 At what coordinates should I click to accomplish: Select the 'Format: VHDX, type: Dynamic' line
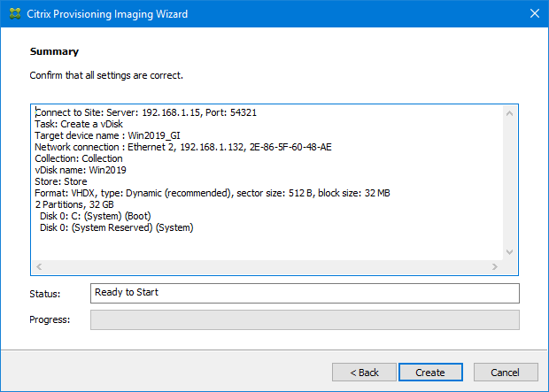coord(213,193)
